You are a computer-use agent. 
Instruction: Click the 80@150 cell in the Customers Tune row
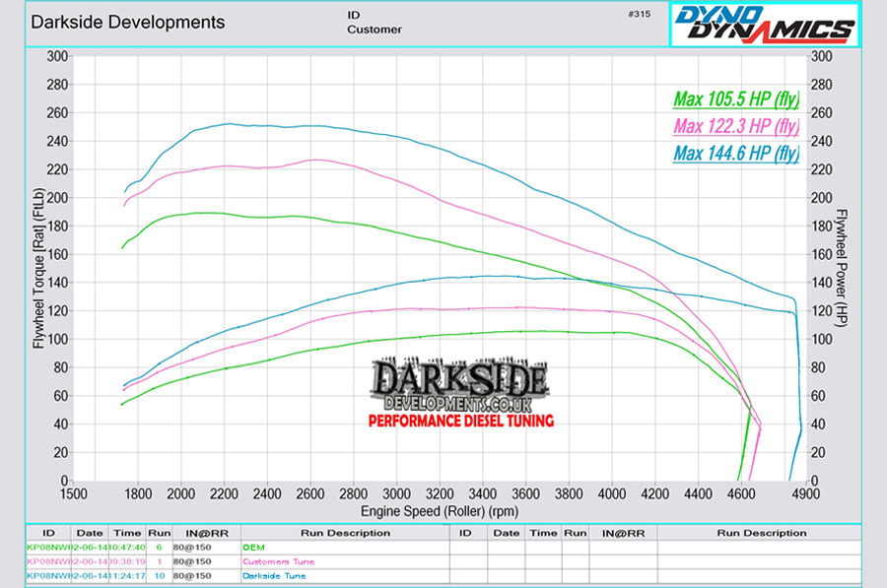[192, 561]
